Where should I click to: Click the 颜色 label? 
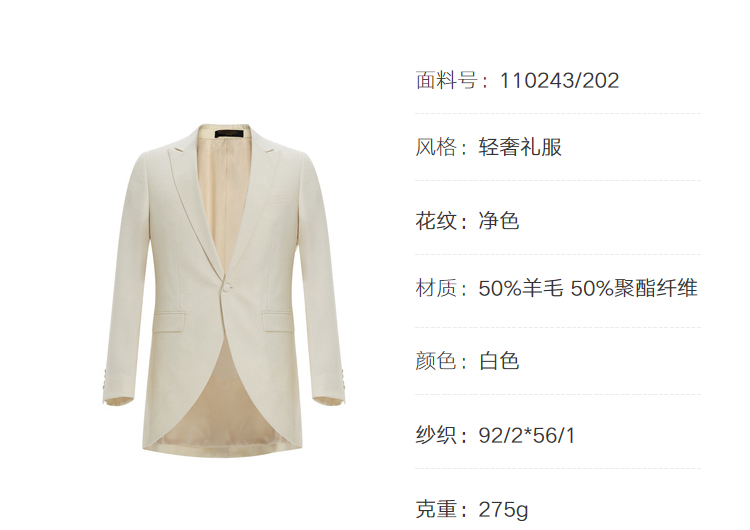[x=436, y=361]
